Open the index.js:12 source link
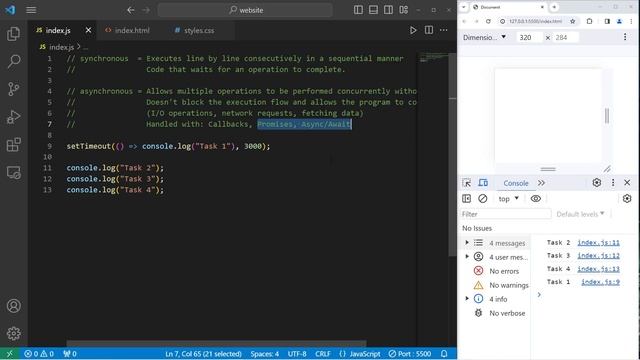This screenshot has width=640, height=360. tap(598, 256)
